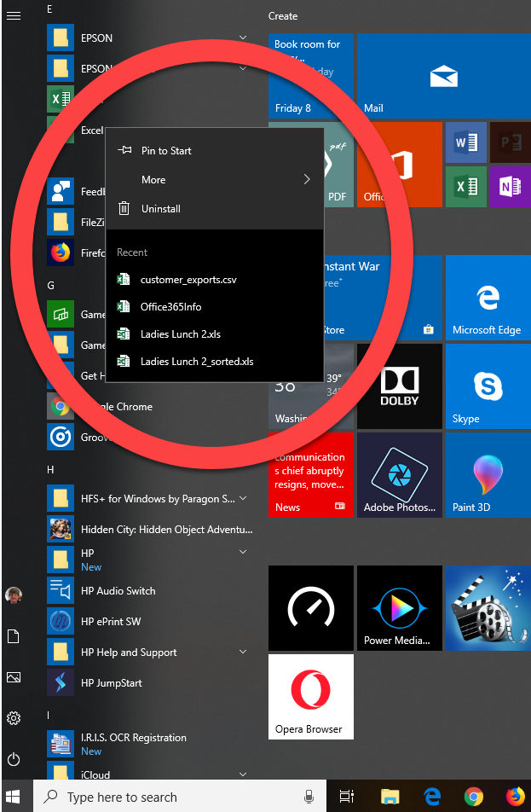Image resolution: width=531 pixels, height=812 pixels.
Task: Open recent file customer_exports.csv
Action: click(214, 280)
